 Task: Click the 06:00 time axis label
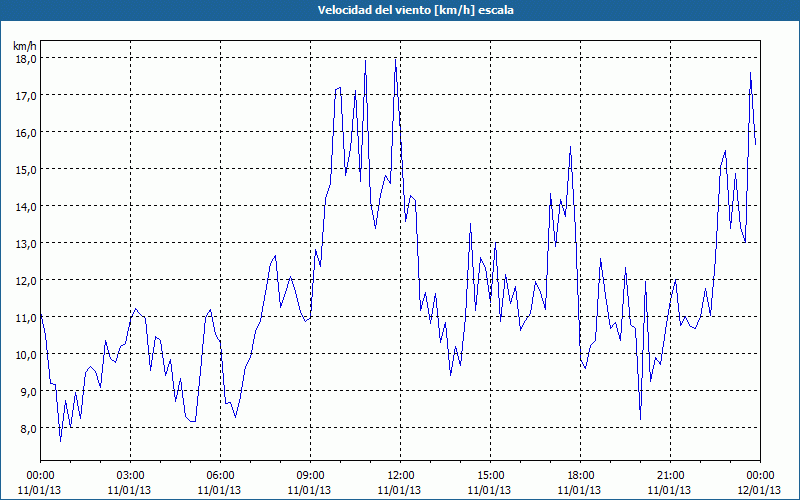(220, 476)
